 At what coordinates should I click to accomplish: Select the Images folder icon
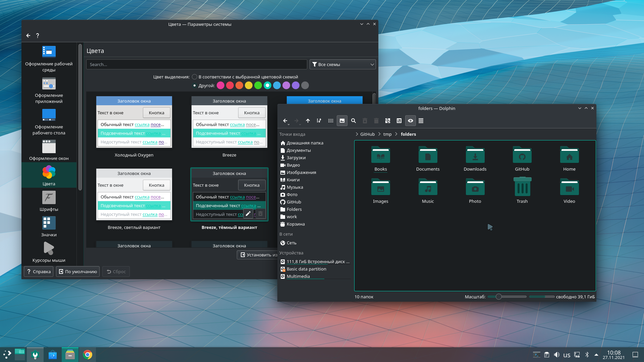(x=381, y=187)
